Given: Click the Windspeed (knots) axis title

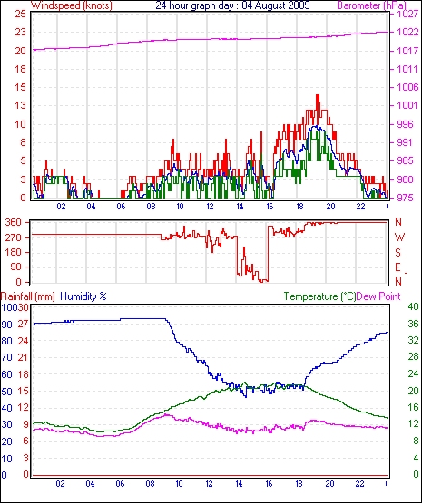Looking at the screenshot, I should 72,5.
